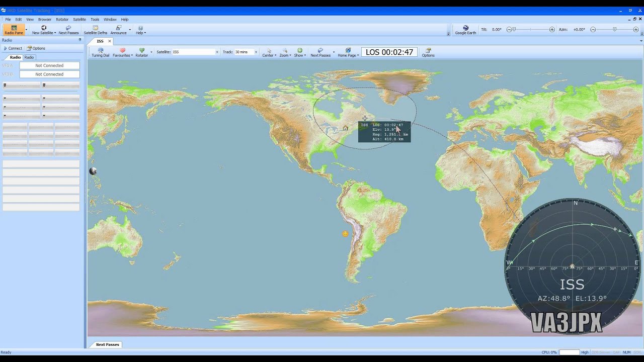
Task: Open the dropdown arrow after map Next Passes
Action: pyautogui.click(x=334, y=52)
